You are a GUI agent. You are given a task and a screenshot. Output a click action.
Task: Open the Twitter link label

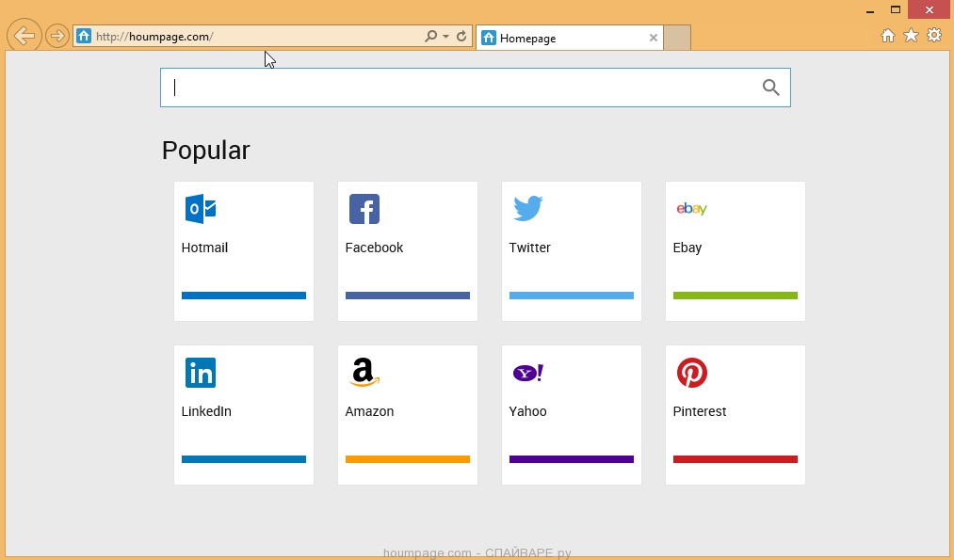coord(530,248)
